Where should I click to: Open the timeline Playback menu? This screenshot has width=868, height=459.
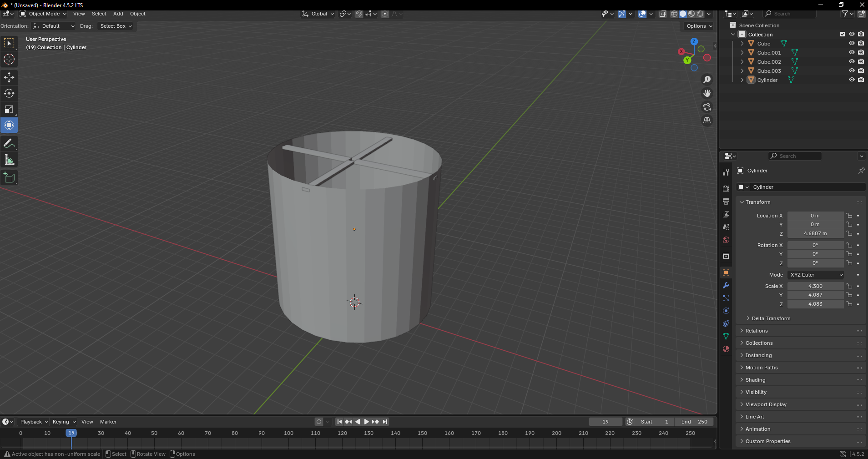tap(34, 422)
